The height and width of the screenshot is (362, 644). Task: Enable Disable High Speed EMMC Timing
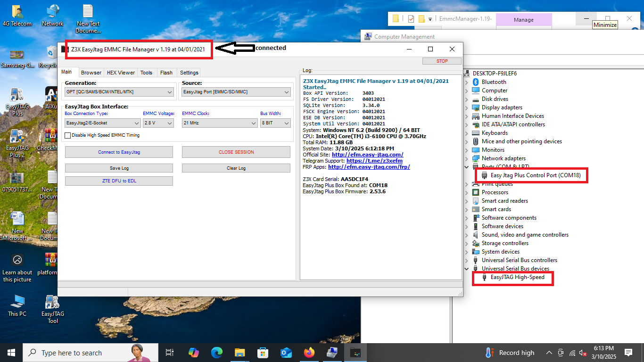pos(68,135)
